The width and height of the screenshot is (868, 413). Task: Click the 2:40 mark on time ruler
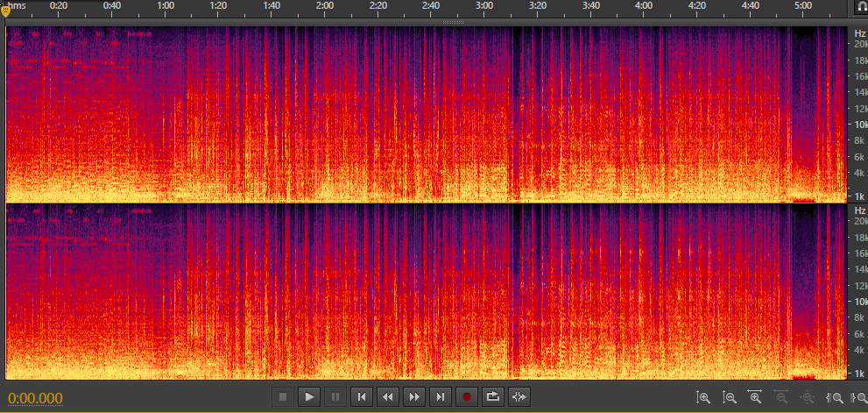click(431, 5)
